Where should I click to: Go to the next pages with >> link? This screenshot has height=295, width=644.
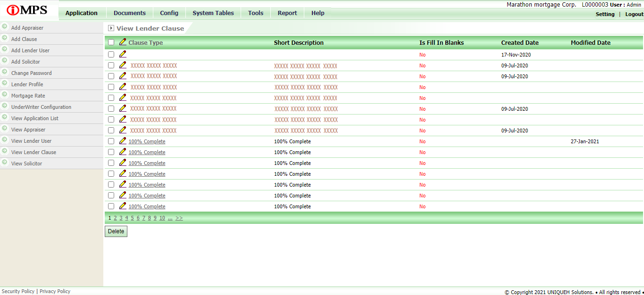point(179,218)
